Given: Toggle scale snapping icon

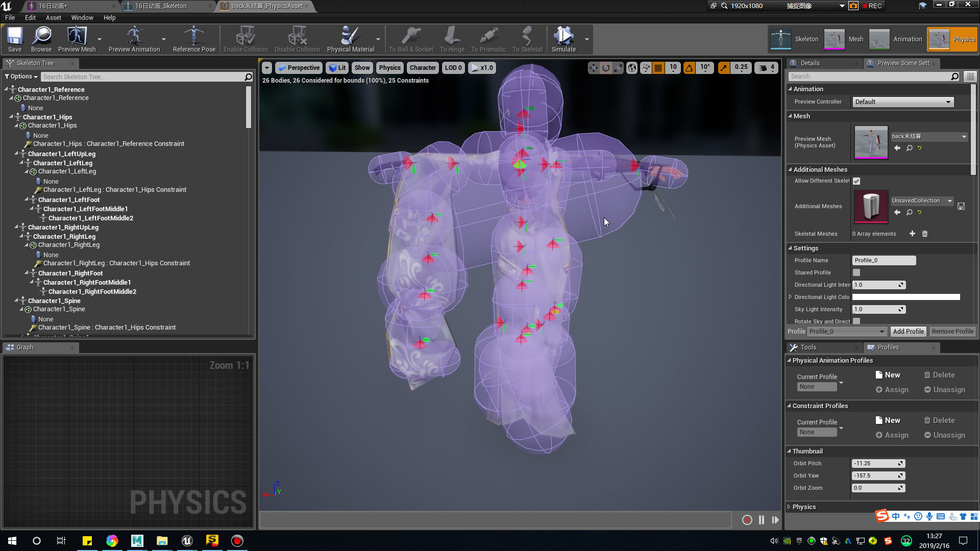Looking at the screenshot, I should [x=724, y=68].
